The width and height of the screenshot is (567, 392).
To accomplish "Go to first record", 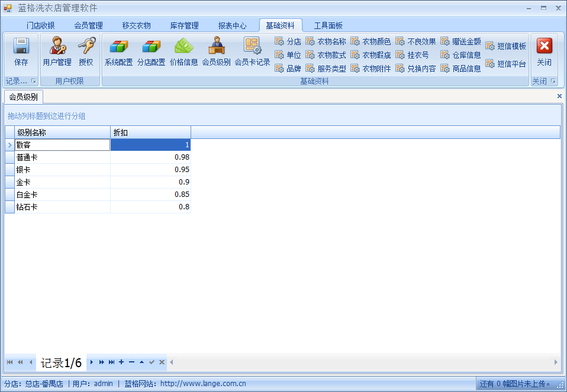I will point(9,362).
